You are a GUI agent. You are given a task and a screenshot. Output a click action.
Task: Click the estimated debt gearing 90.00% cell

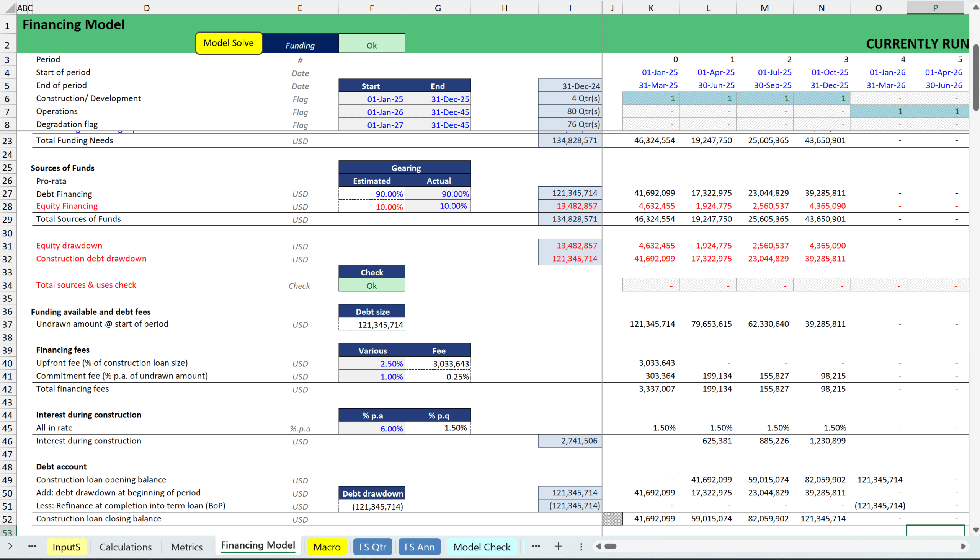pyautogui.click(x=371, y=194)
